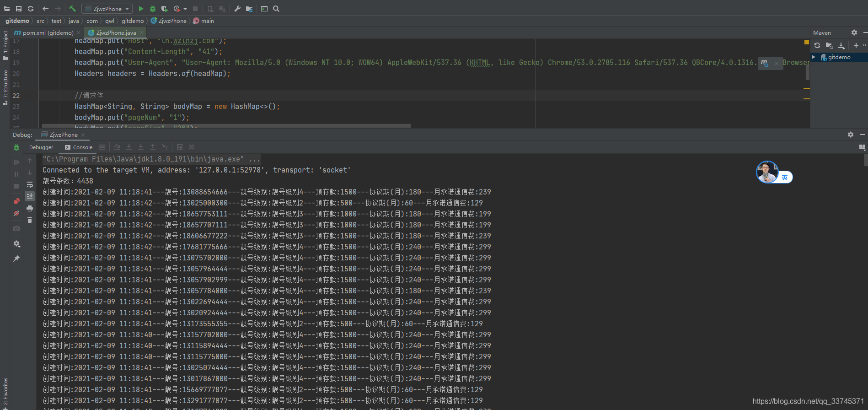Image resolution: width=868 pixels, height=410 pixels.
Task: Close the ZjwzPhone debug session tab
Action: [83, 135]
